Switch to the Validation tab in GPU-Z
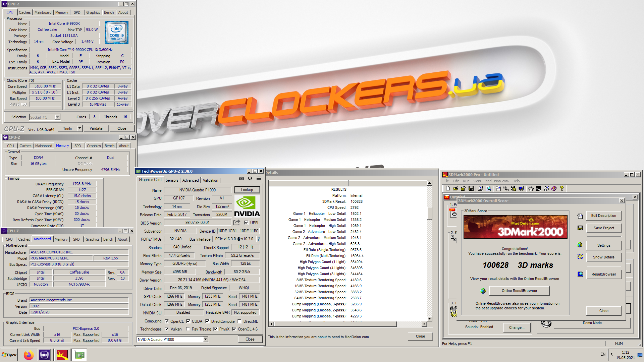Viewport: 644px width, 362px height. click(x=210, y=180)
